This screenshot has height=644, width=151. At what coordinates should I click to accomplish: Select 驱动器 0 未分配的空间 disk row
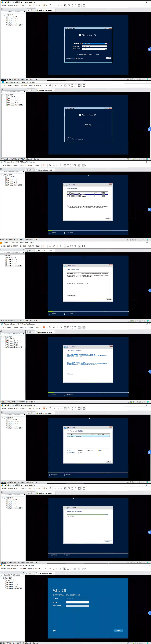(88, 436)
